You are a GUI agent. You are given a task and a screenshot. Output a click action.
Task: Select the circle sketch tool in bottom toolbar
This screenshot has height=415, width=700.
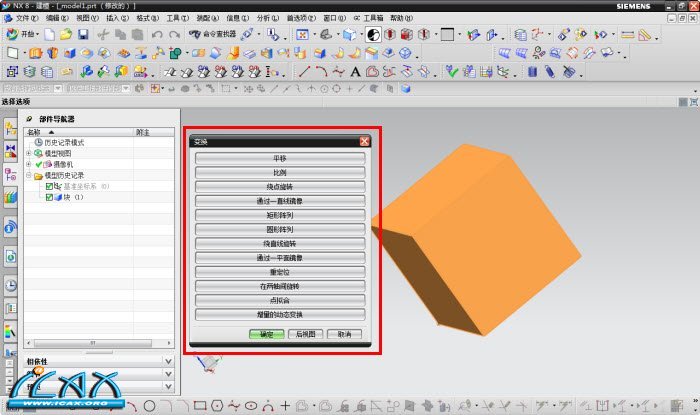pos(149,406)
